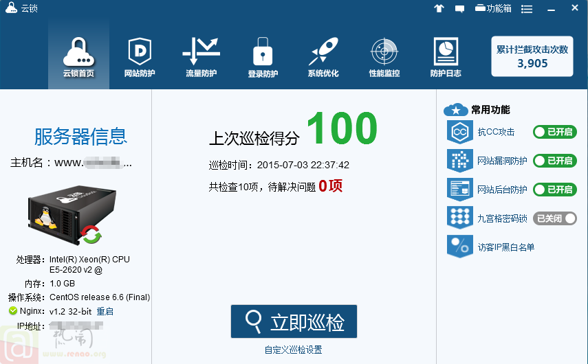Start scan with 立即巡检 button
588x364 pixels.
pyautogui.click(x=294, y=321)
